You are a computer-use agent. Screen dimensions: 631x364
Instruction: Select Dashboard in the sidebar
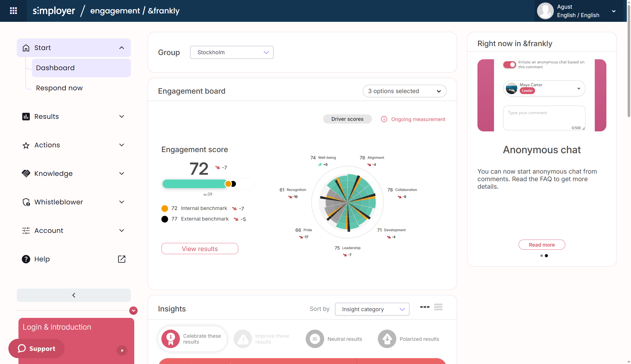point(81,68)
